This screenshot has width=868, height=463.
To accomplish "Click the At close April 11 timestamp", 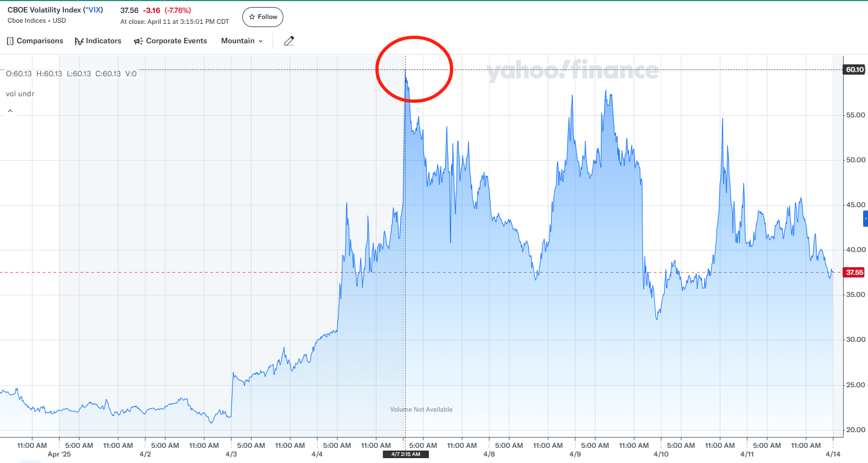I will point(175,22).
